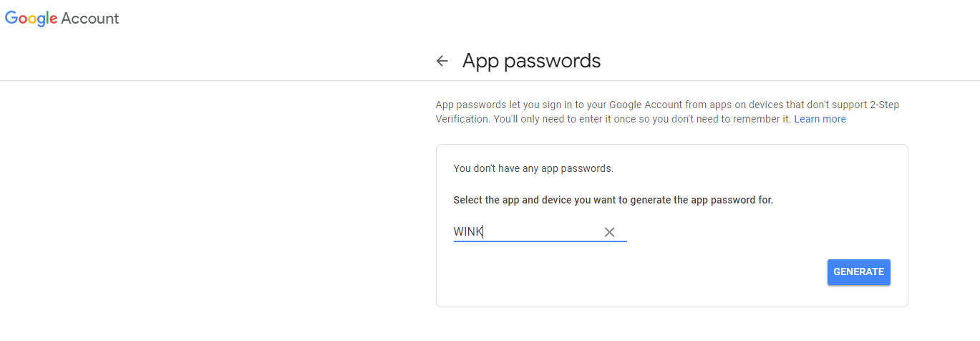Click the "You don't have any app passwords" message
The height and width of the screenshot is (341, 980).
[x=533, y=169]
